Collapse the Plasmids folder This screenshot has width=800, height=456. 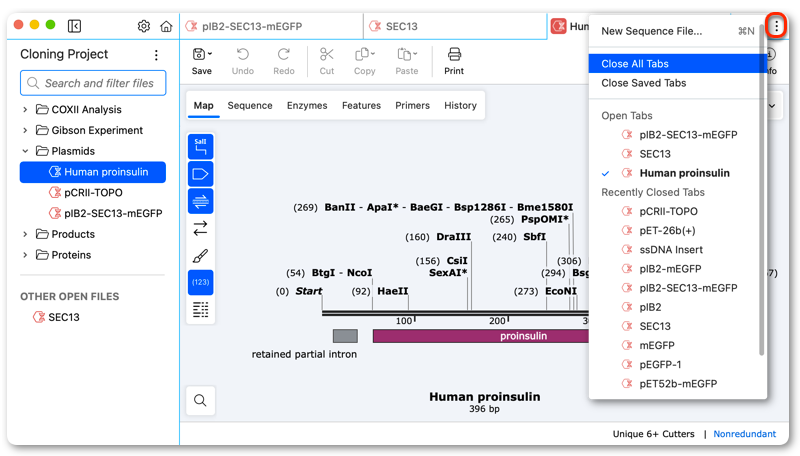pos(25,151)
